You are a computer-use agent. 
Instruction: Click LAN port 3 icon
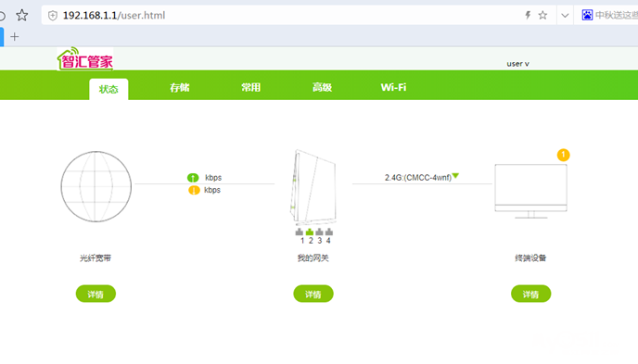click(x=319, y=232)
